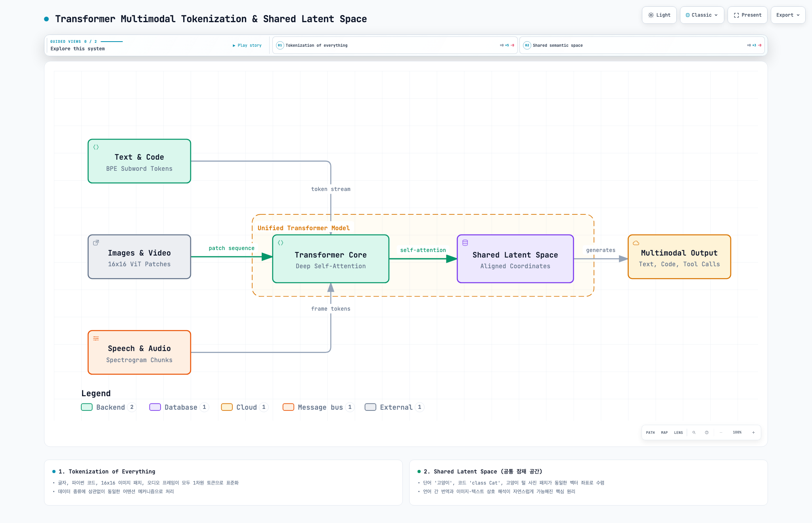Toggle the Light theme button
The width and height of the screenshot is (812, 523).
[659, 15]
